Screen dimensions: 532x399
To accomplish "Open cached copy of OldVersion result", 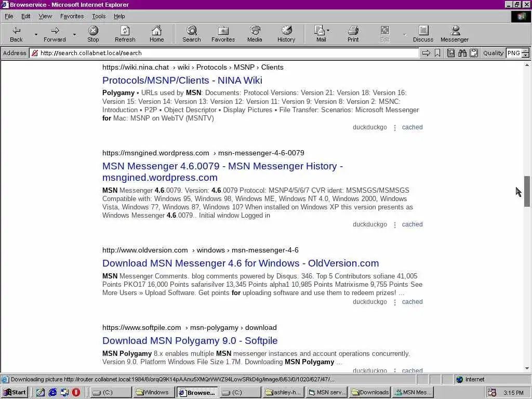I will [412, 302].
